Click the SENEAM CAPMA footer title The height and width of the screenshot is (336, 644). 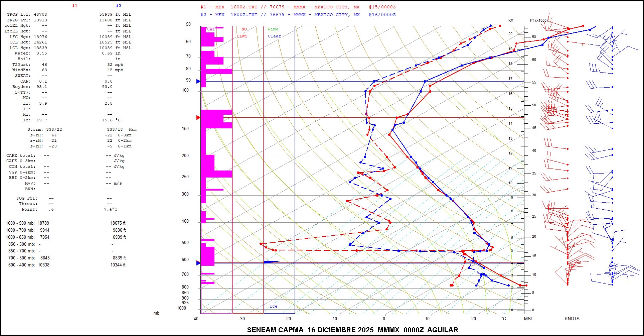pyautogui.click(x=352, y=330)
